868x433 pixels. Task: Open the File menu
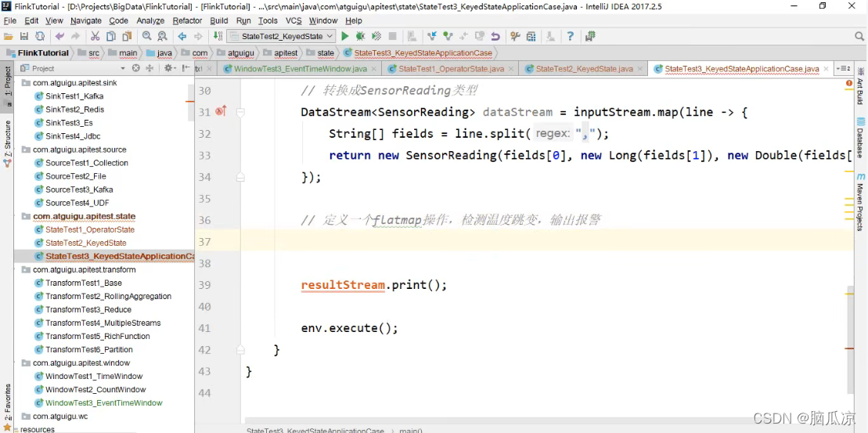[x=10, y=20]
